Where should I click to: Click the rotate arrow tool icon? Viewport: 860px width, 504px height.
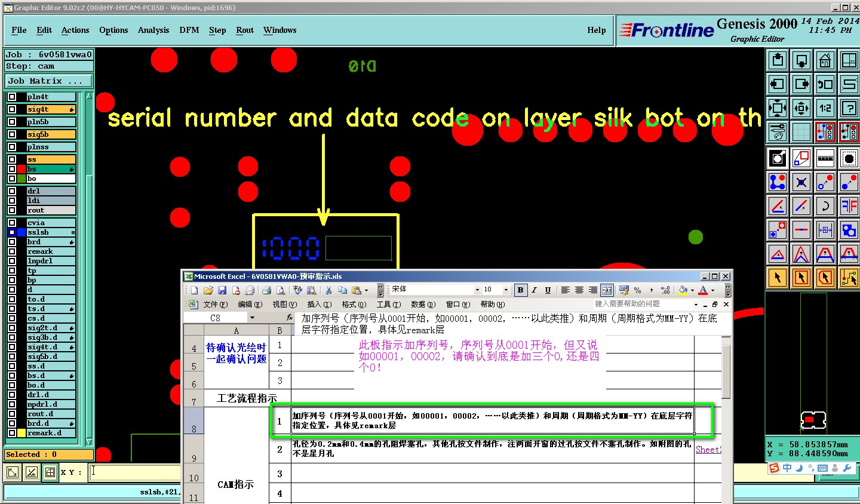825,206
